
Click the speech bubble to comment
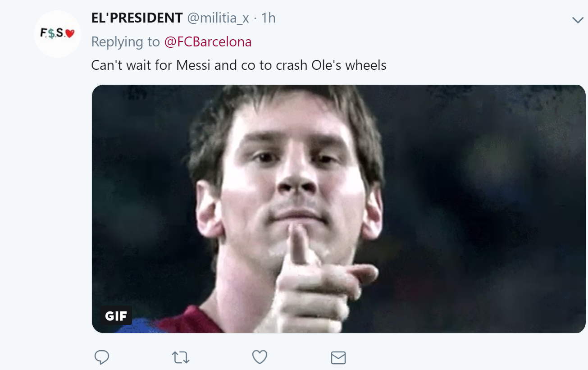[102, 356]
